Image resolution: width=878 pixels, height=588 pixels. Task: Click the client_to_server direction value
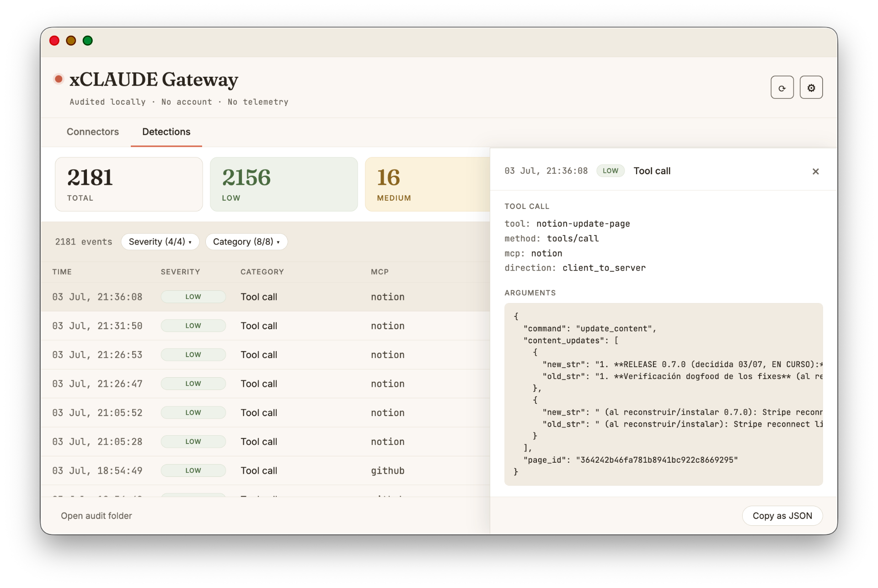pyautogui.click(x=604, y=268)
